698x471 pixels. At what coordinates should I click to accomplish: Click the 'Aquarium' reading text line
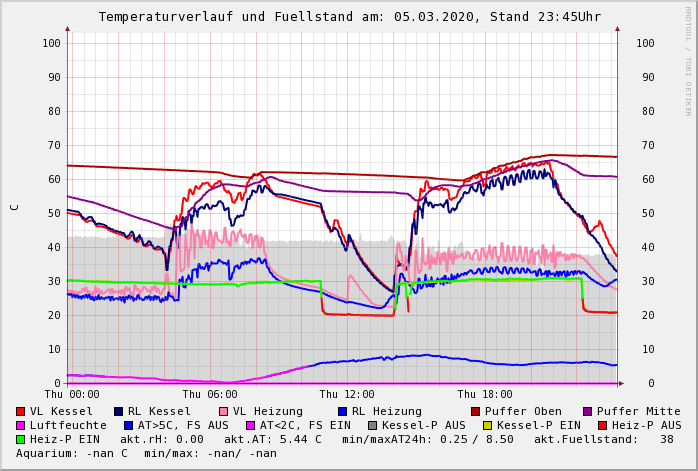pyautogui.click(x=146, y=453)
